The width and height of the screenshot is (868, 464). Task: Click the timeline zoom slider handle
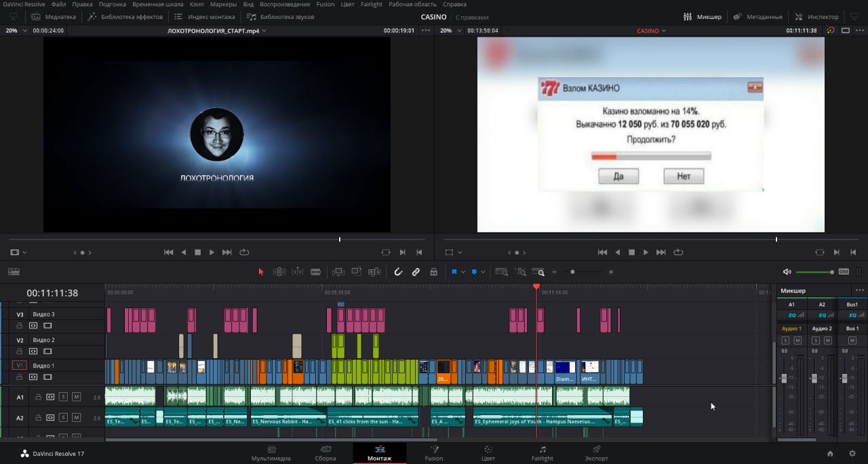pos(572,271)
